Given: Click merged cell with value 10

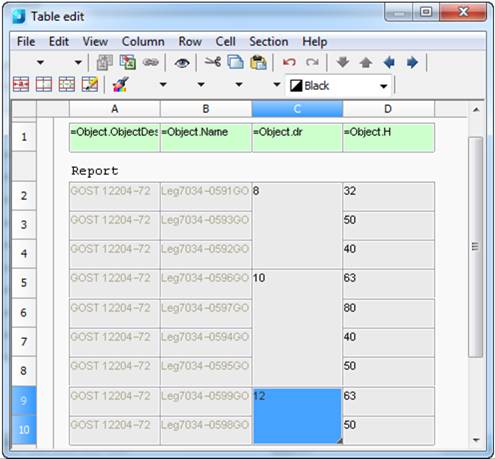Looking at the screenshot, I should 297,327.
